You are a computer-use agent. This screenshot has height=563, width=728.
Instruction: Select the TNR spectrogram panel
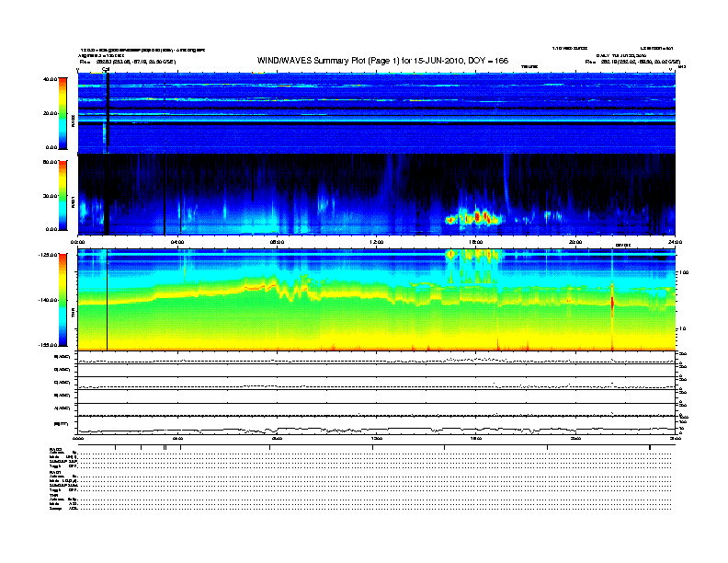377,300
